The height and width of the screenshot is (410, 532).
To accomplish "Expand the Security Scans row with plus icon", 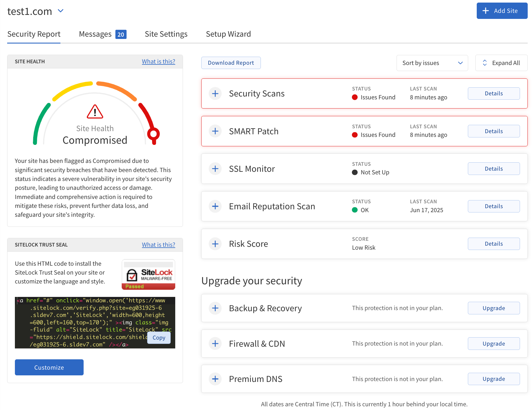I will (215, 94).
